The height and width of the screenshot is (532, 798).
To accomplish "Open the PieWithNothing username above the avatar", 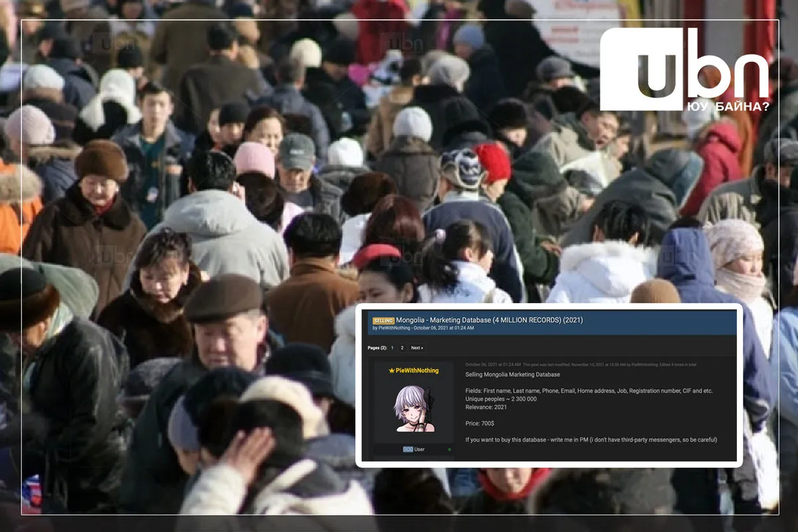I will 417,370.
